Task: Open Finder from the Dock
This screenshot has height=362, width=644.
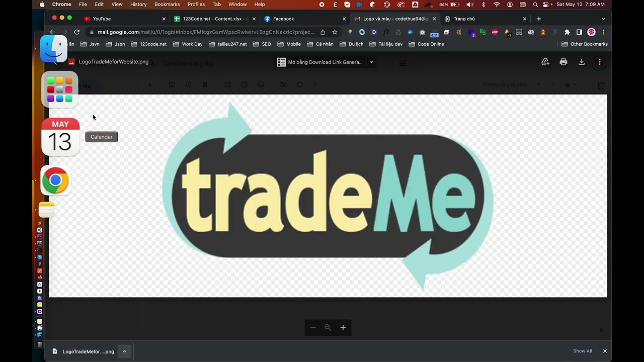Action: [x=54, y=49]
